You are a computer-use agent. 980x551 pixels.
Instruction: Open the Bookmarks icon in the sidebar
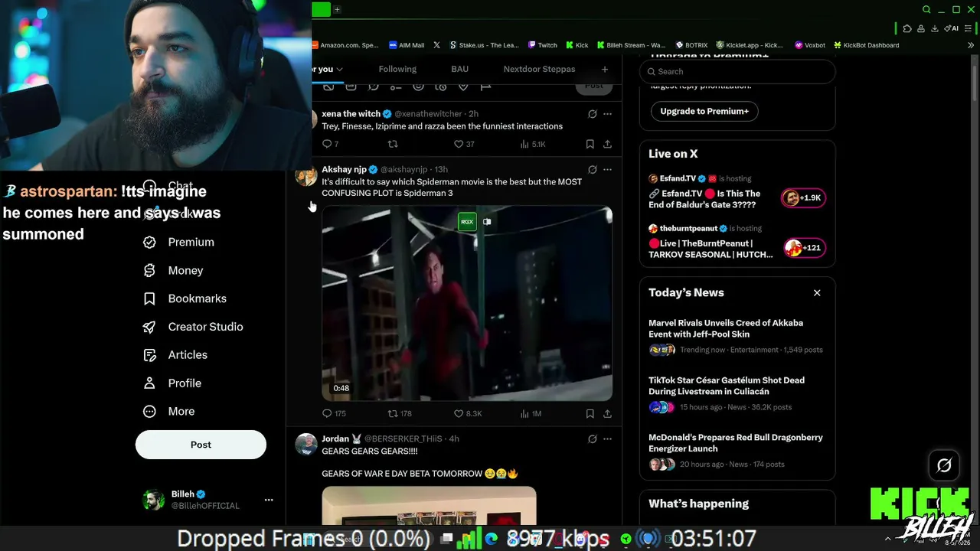(x=150, y=298)
